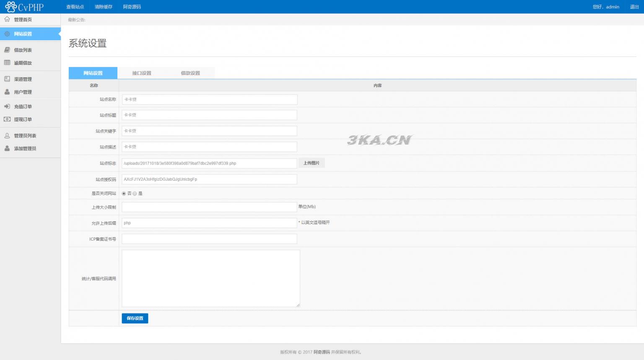Click the user icon beside 用户管理

7,92
